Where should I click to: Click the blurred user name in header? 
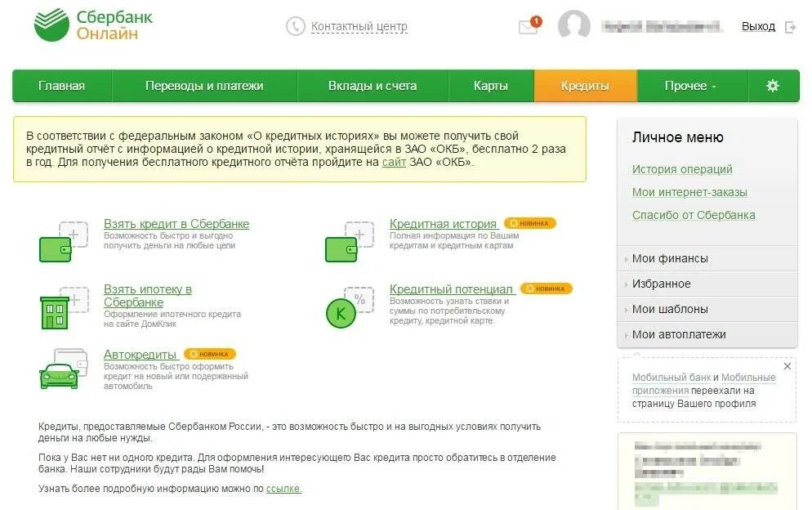click(662, 26)
